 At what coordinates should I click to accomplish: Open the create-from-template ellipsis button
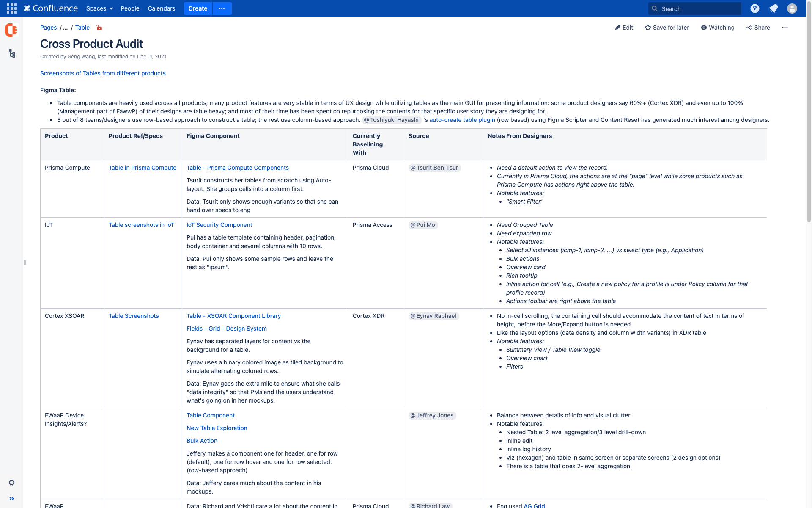(x=222, y=8)
